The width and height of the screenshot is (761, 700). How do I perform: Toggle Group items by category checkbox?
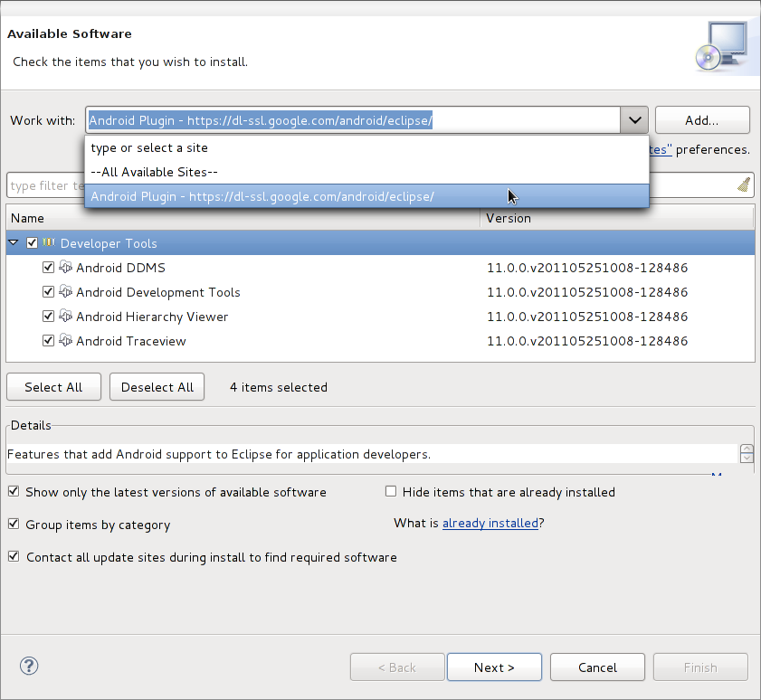(14, 524)
